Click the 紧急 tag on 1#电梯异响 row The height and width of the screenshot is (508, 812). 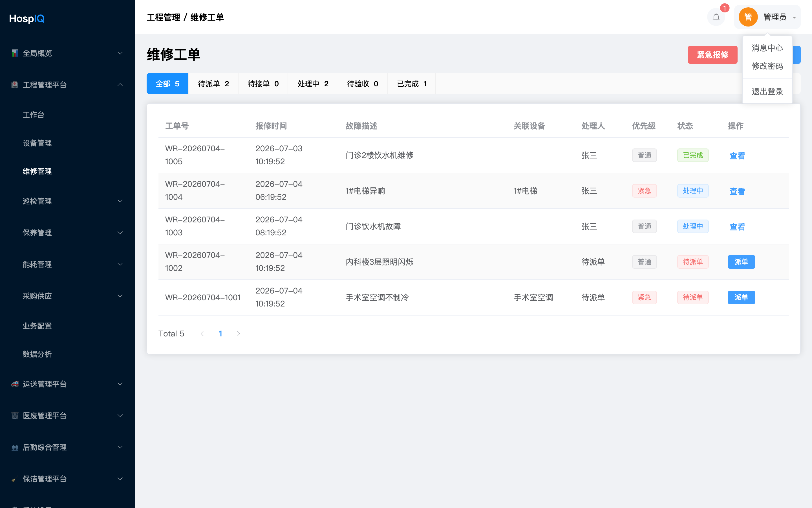644,191
